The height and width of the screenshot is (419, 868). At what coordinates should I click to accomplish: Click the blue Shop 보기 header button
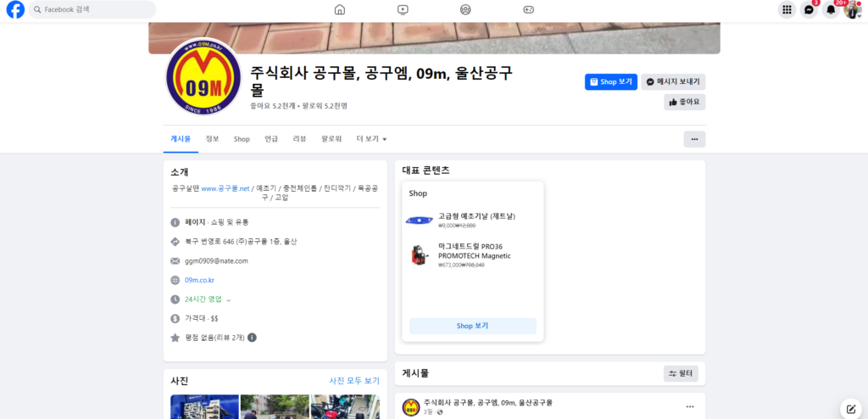[611, 82]
